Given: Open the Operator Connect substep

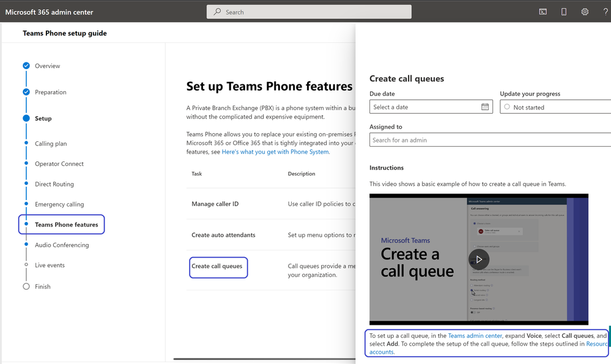Looking at the screenshot, I should point(59,164).
